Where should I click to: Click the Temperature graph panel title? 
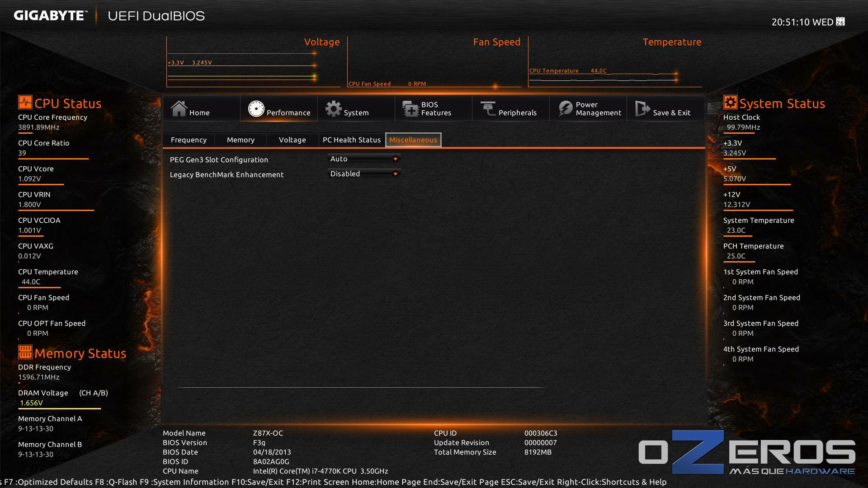click(672, 42)
